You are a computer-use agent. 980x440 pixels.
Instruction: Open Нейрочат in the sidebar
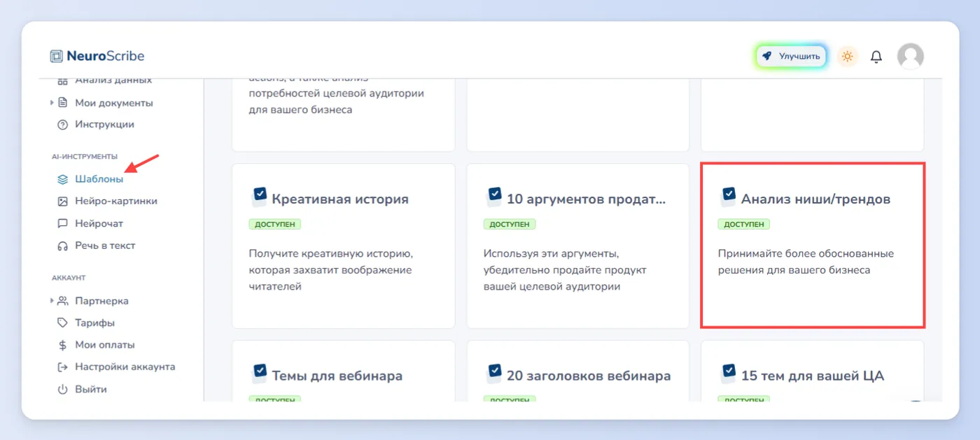(x=99, y=224)
